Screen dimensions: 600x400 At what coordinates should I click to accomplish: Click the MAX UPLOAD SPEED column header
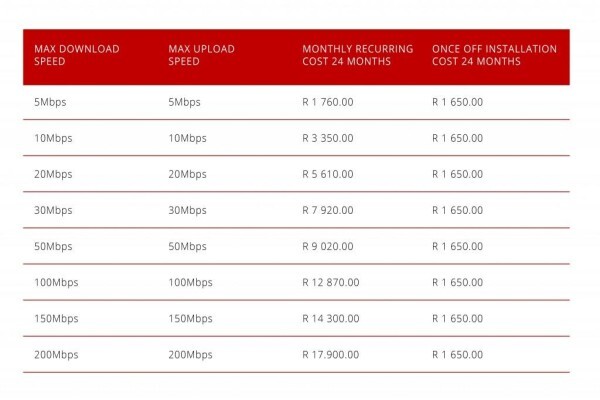pos(201,55)
